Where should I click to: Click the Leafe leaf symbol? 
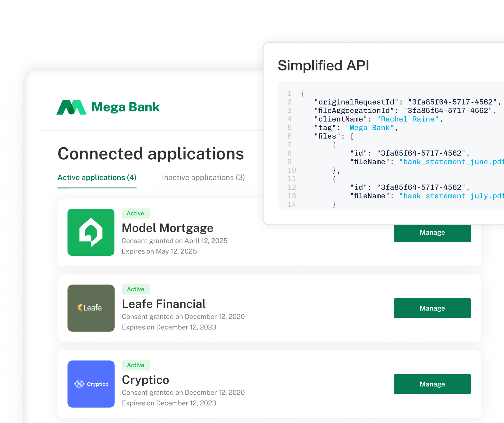80,308
